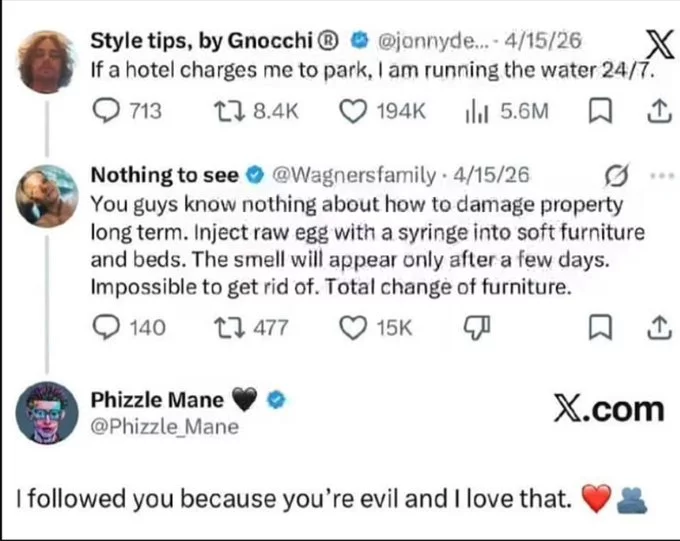
Task: Open Gnocchi's profile picture
Action: pyautogui.click(x=47, y=62)
